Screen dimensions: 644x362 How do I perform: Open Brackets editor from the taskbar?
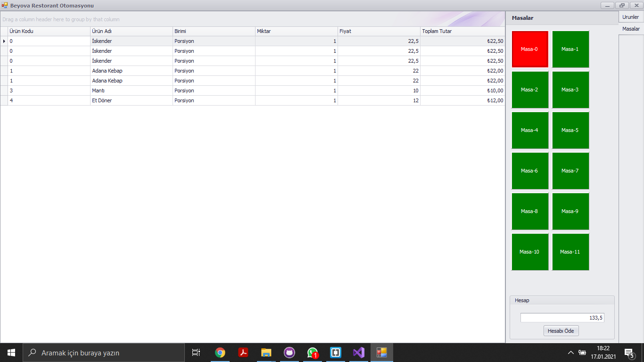pos(335,353)
